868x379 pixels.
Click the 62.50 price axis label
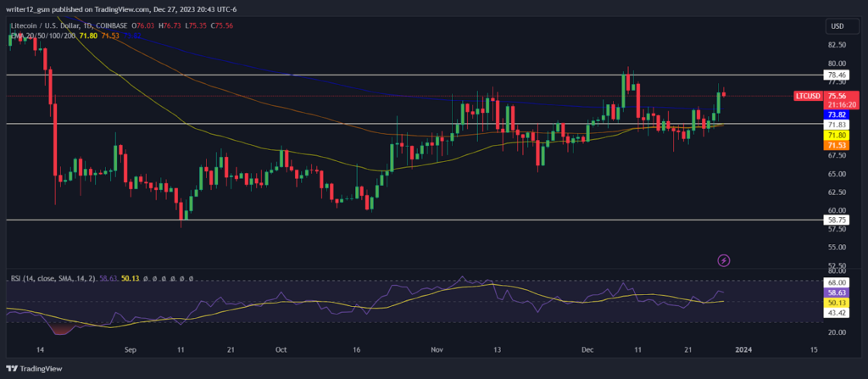(x=837, y=192)
